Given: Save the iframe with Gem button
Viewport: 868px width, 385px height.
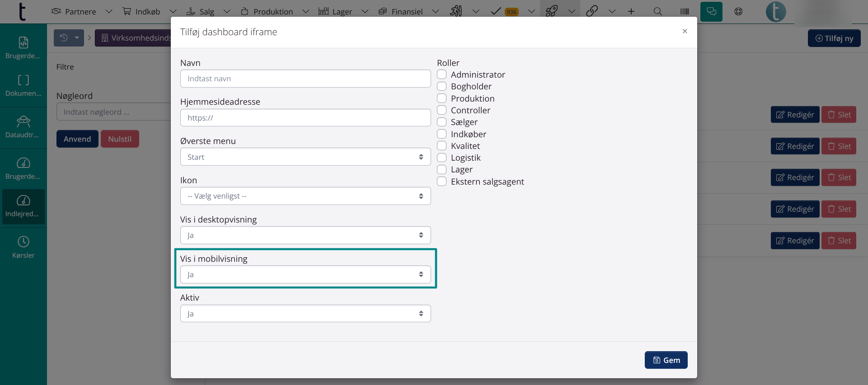Looking at the screenshot, I should pyautogui.click(x=666, y=360).
